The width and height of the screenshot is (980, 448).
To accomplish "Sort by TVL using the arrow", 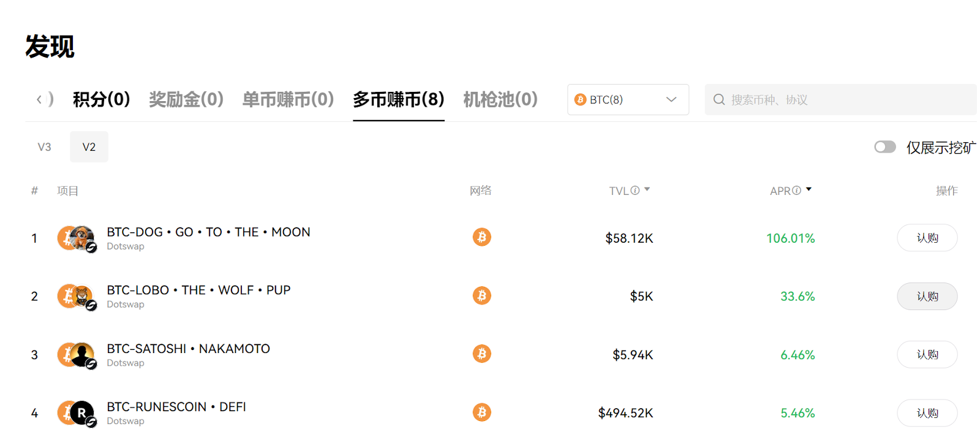I will 647,189.
